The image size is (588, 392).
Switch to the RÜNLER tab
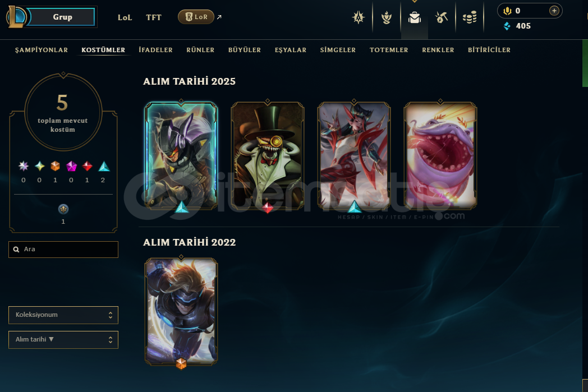coord(200,50)
